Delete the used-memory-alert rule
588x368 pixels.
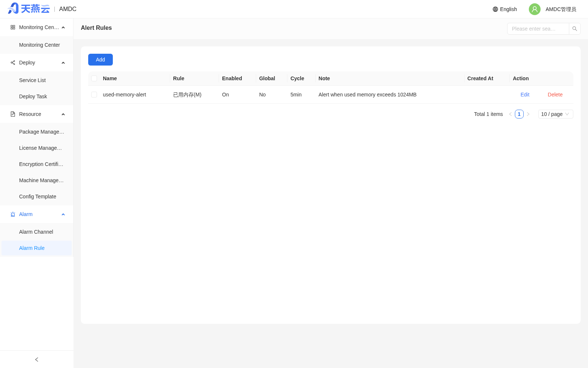coord(555,95)
